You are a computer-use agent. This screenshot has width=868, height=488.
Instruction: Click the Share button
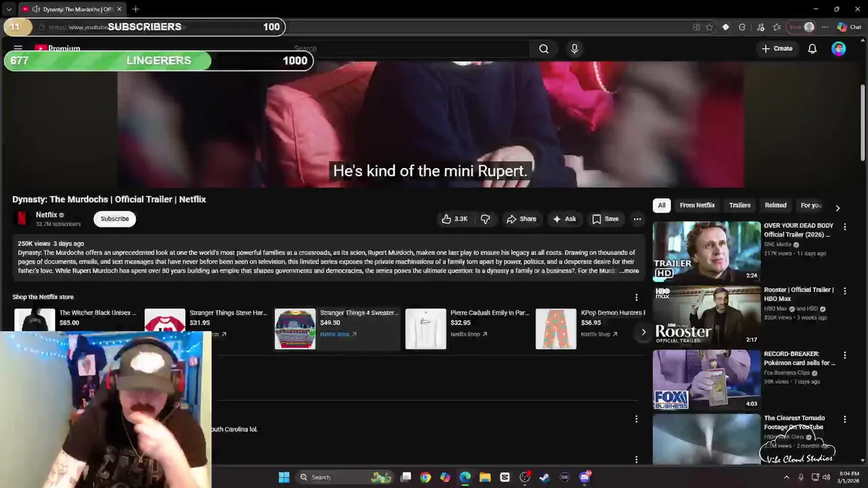[x=521, y=219]
